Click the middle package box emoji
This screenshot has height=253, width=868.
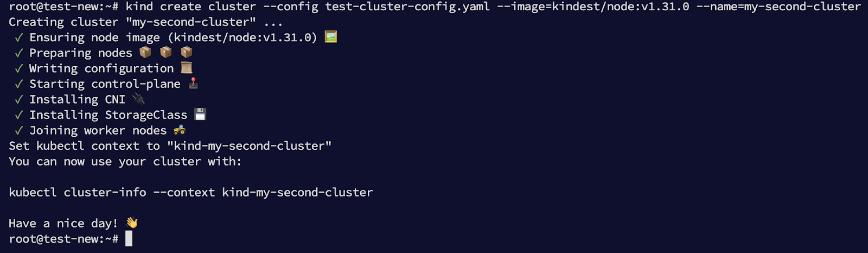click(166, 52)
